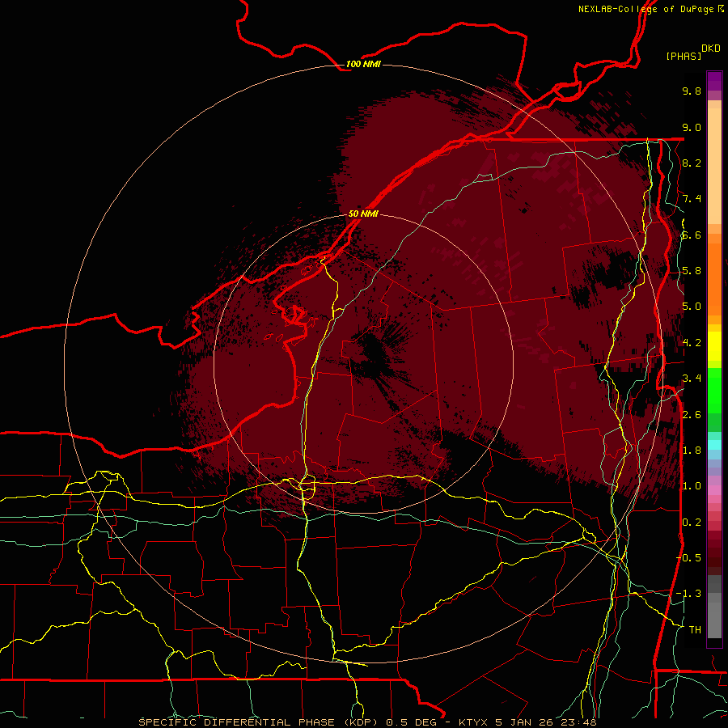This screenshot has width=728, height=728.
Task: Select the 7.4 value on the scale
Action: 692,199
